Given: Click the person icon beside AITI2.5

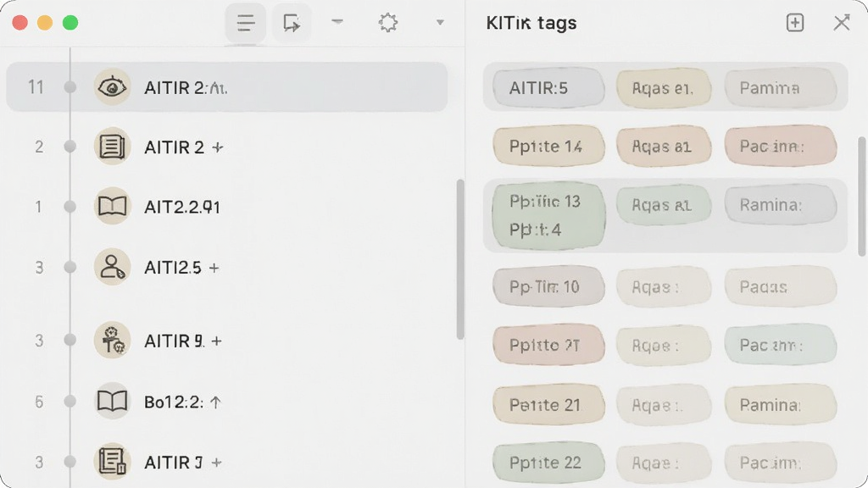Looking at the screenshot, I should 113,267.
